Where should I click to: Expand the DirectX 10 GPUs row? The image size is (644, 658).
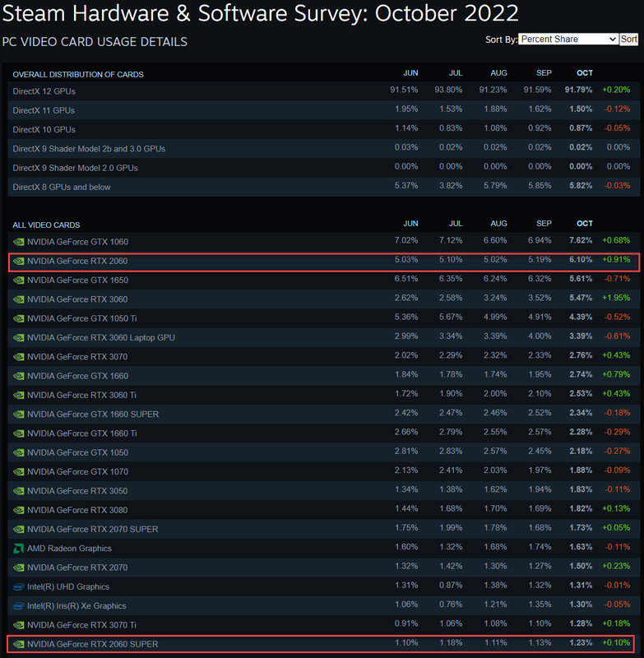point(44,129)
